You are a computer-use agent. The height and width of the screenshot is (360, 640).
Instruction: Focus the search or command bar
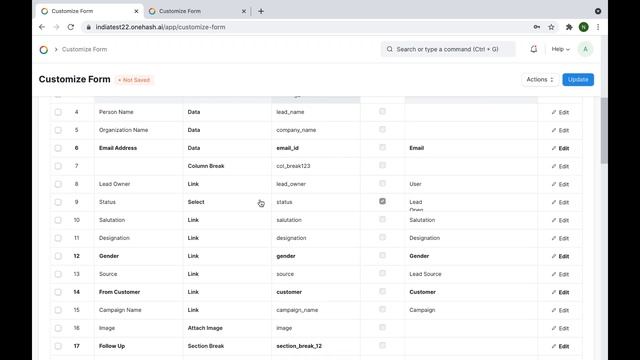(x=448, y=49)
